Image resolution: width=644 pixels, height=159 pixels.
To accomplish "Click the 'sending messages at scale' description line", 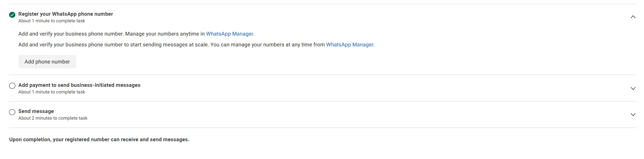I will coord(196,45).
